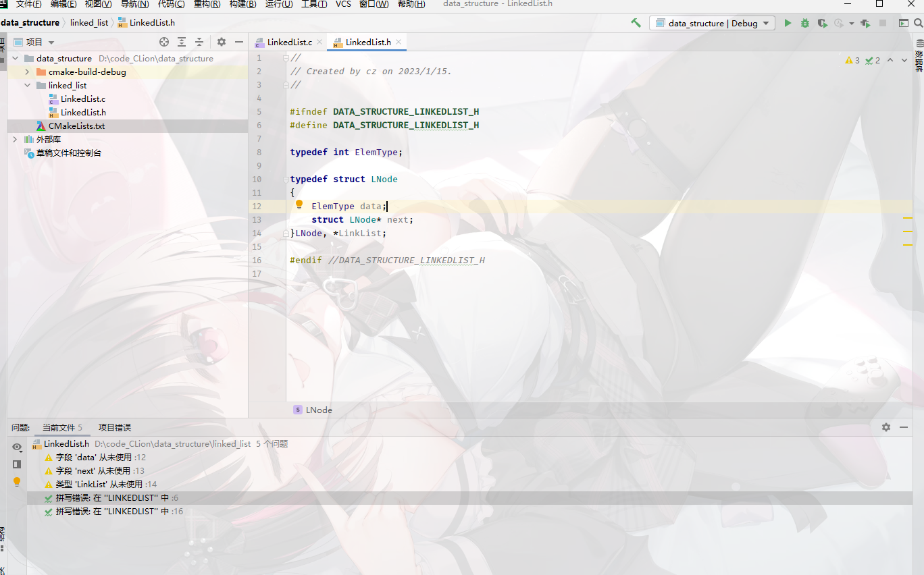Close the LinkedList.c editor tab
Screen dimensions: 924x575
pos(320,42)
